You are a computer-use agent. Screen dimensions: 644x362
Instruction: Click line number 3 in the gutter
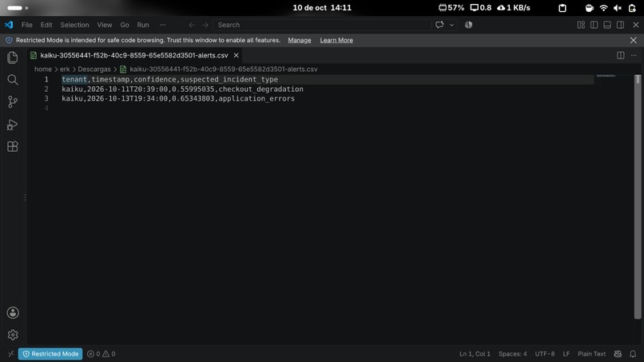46,98
